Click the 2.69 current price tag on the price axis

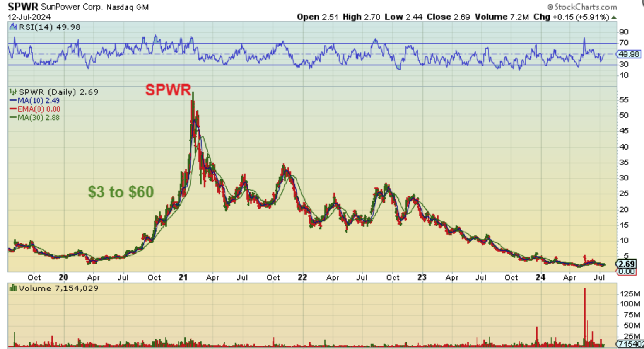coord(626,264)
